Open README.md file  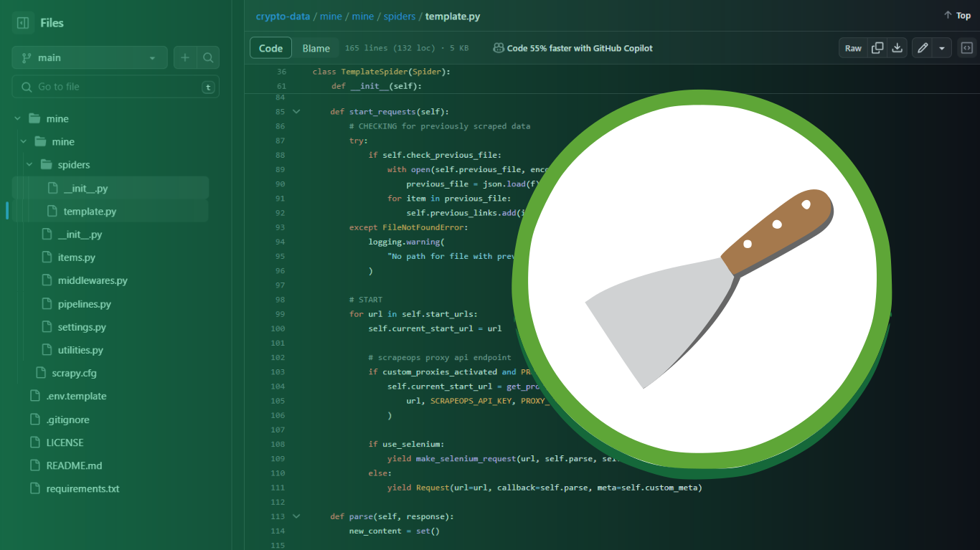pyautogui.click(x=74, y=465)
